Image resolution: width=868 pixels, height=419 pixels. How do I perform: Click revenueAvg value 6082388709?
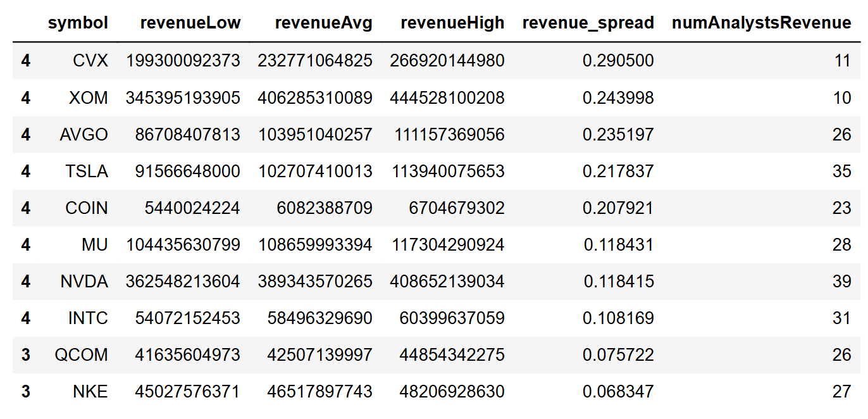tap(325, 208)
